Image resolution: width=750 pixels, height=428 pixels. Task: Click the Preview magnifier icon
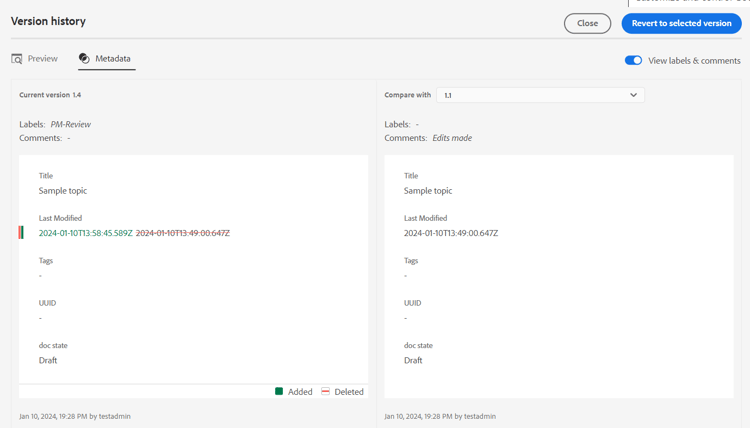(x=17, y=59)
